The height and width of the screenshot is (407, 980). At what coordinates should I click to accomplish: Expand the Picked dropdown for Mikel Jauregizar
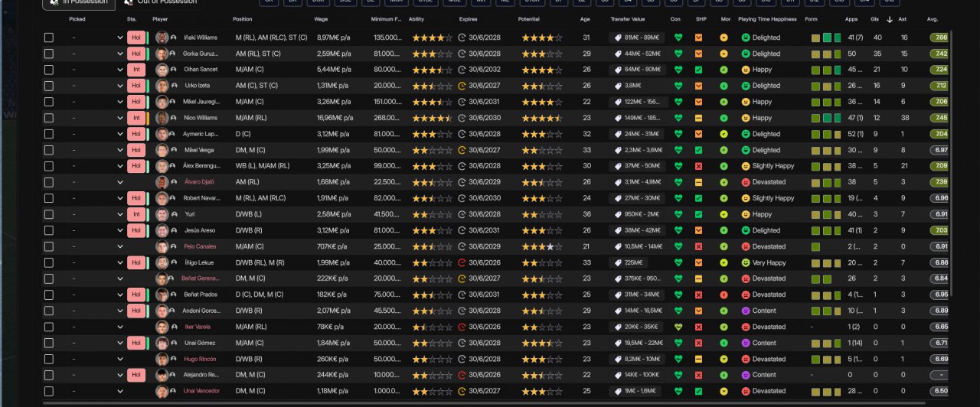pyautogui.click(x=120, y=102)
